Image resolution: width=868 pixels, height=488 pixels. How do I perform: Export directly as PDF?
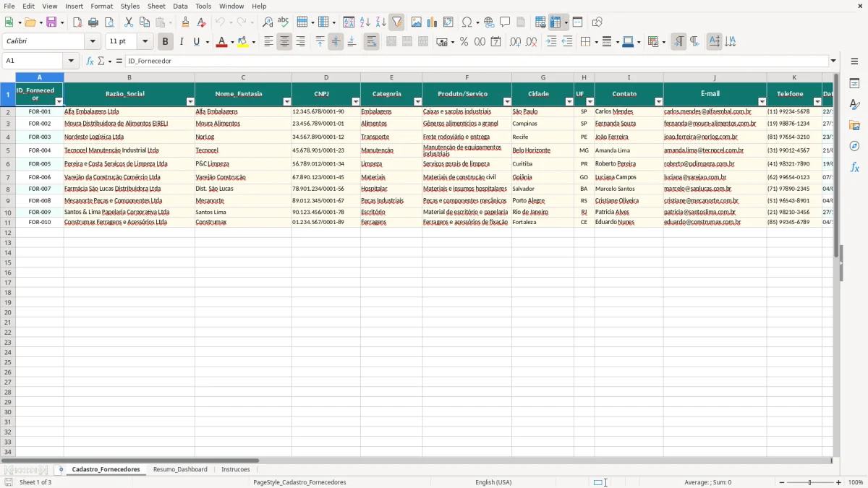77,22
